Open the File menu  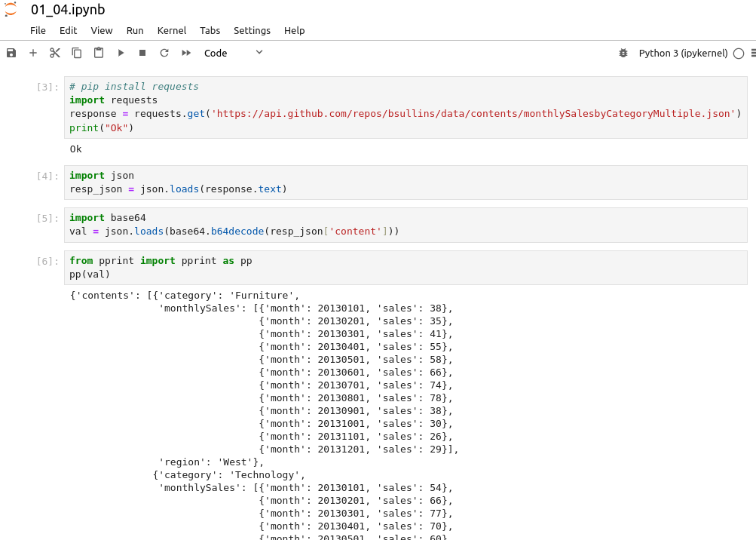[x=38, y=30]
